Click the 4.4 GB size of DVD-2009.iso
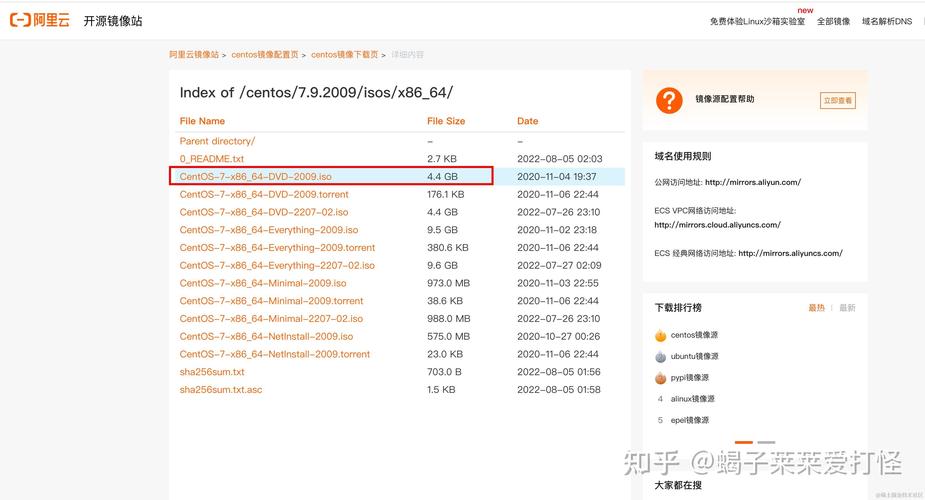925x500 pixels. click(442, 176)
